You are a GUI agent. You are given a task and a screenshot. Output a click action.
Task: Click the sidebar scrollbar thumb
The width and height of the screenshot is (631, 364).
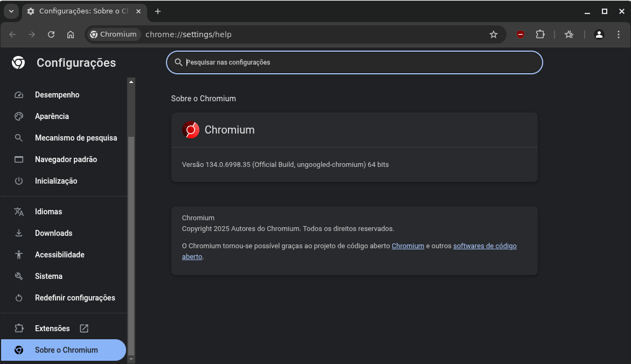click(131, 246)
